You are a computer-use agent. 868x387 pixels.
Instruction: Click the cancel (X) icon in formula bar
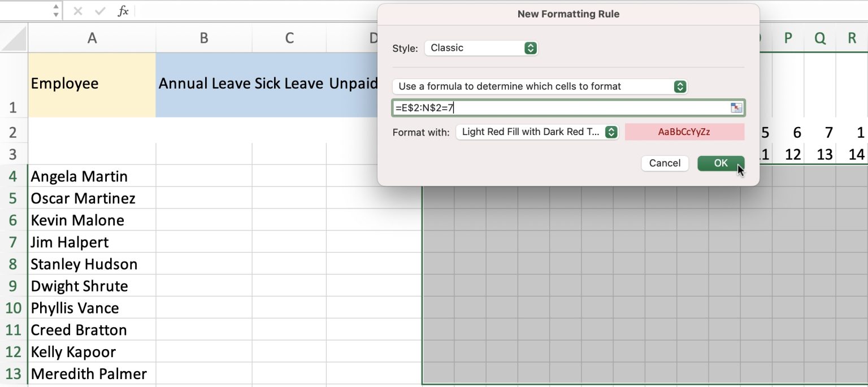pos(77,10)
